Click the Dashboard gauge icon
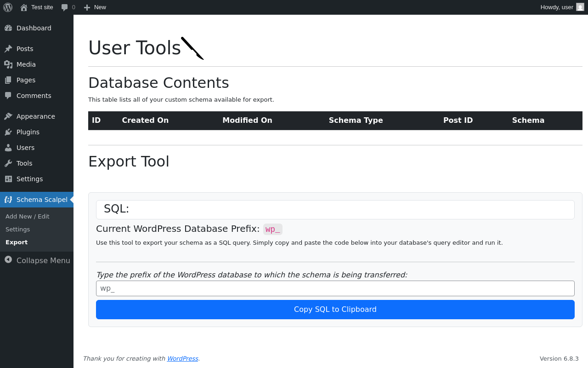The height and width of the screenshot is (368, 588). click(8, 28)
